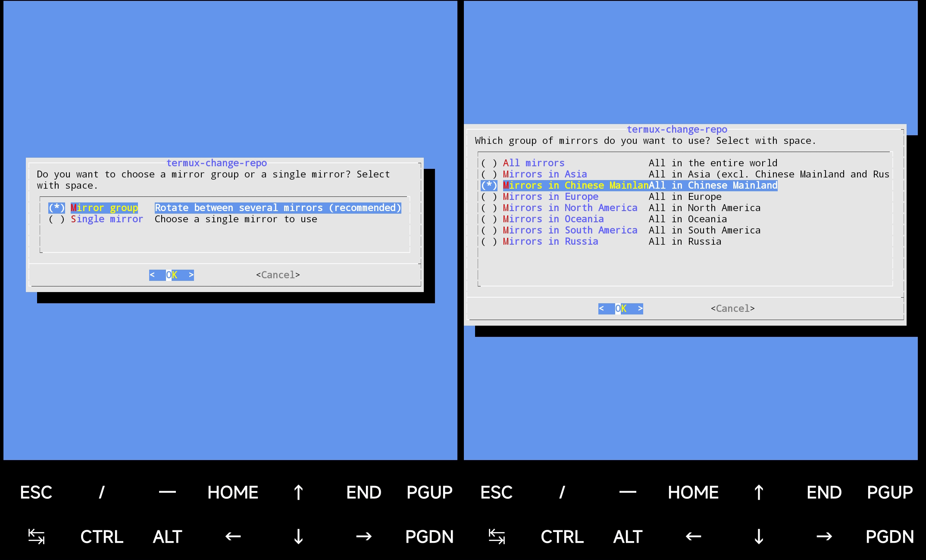Tap the down arrow key in right terminal
This screenshot has height=560, width=926.
pyautogui.click(x=759, y=537)
